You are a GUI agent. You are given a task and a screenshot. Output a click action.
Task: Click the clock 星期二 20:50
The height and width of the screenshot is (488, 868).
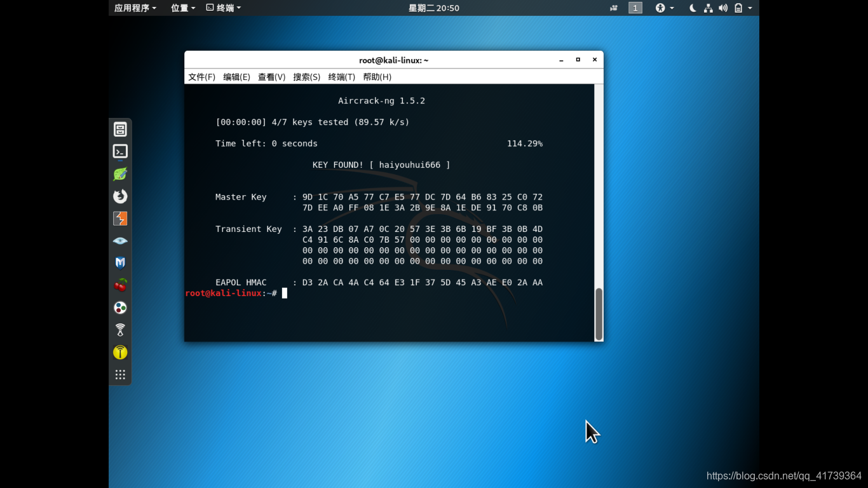pyautogui.click(x=434, y=8)
